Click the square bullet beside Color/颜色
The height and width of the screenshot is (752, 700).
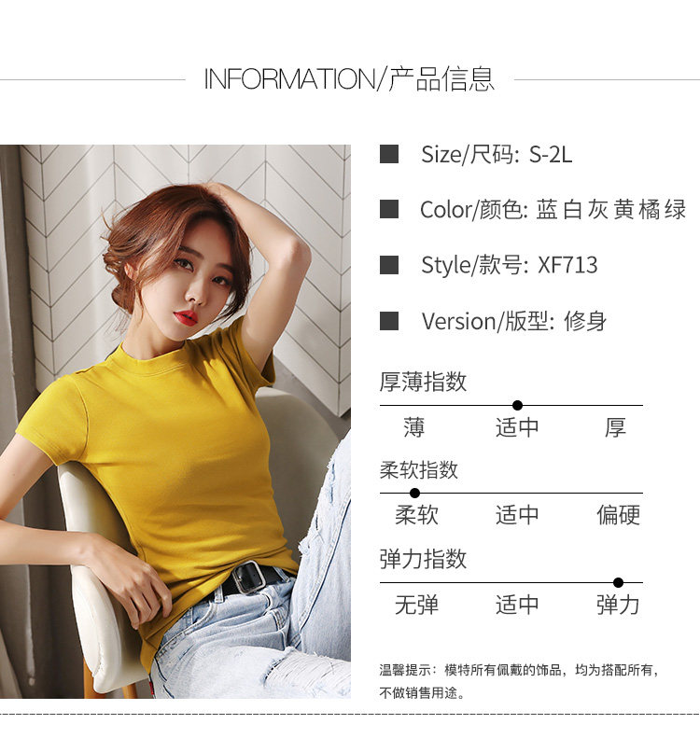[x=388, y=210]
